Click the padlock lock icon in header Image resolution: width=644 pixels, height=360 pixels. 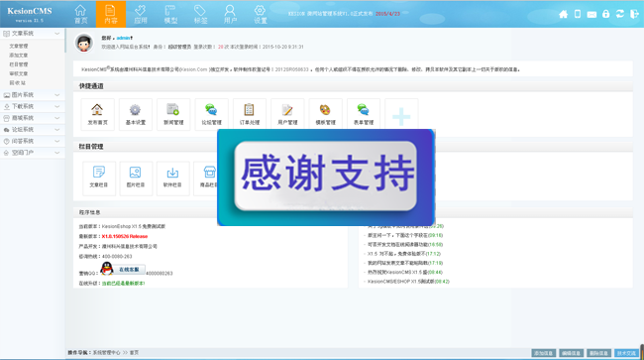[605, 14]
